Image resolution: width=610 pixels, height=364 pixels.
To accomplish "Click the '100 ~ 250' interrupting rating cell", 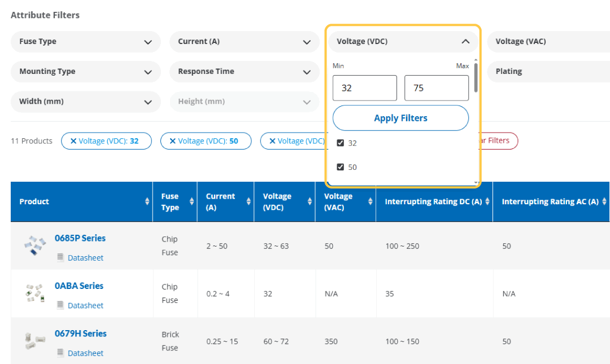I will (x=402, y=246).
